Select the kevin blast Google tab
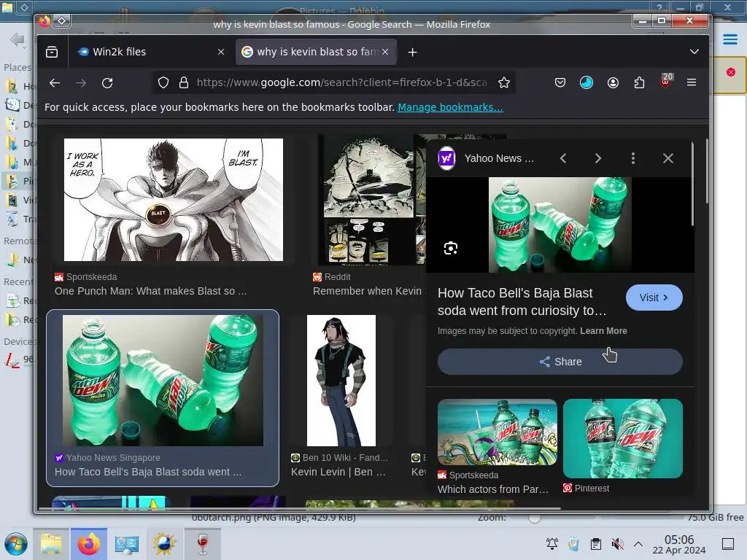Screen dimensions: 747x560 point(317,52)
